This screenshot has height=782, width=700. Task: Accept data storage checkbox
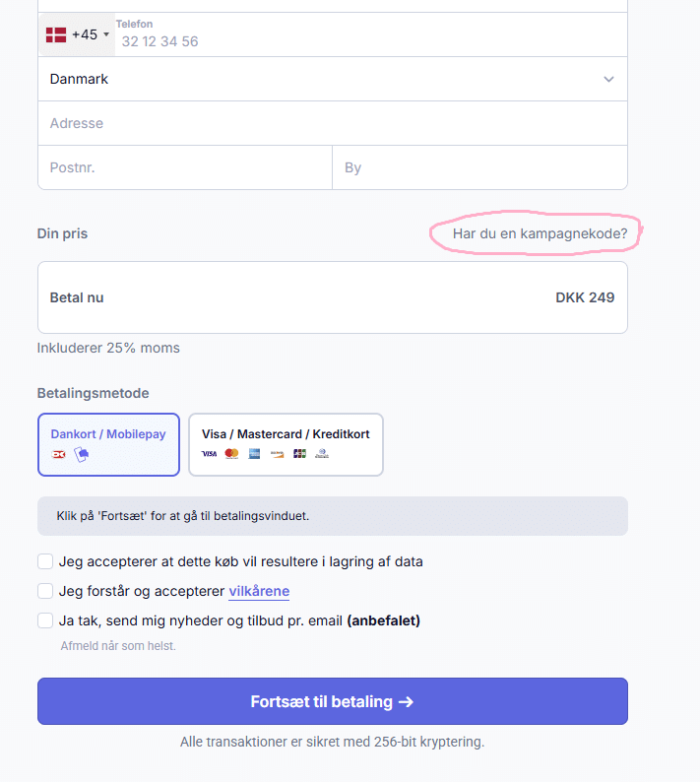pos(45,561)
